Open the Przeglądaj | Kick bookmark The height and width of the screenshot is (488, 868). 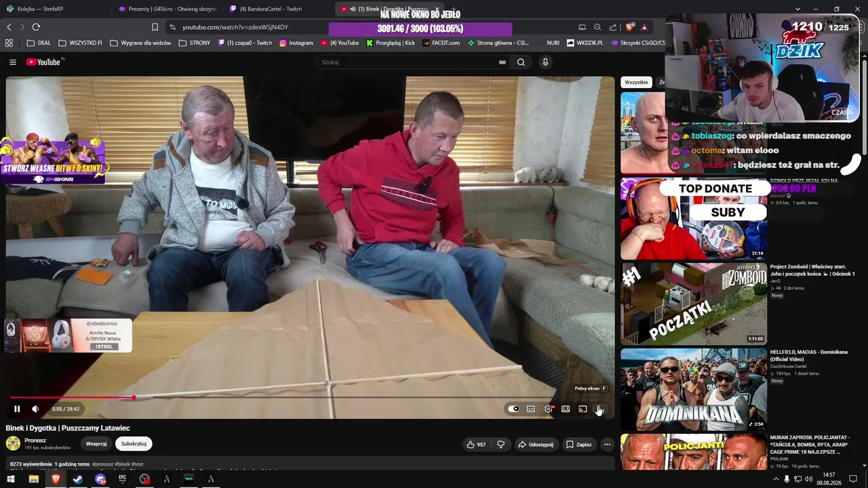[391, 43]
